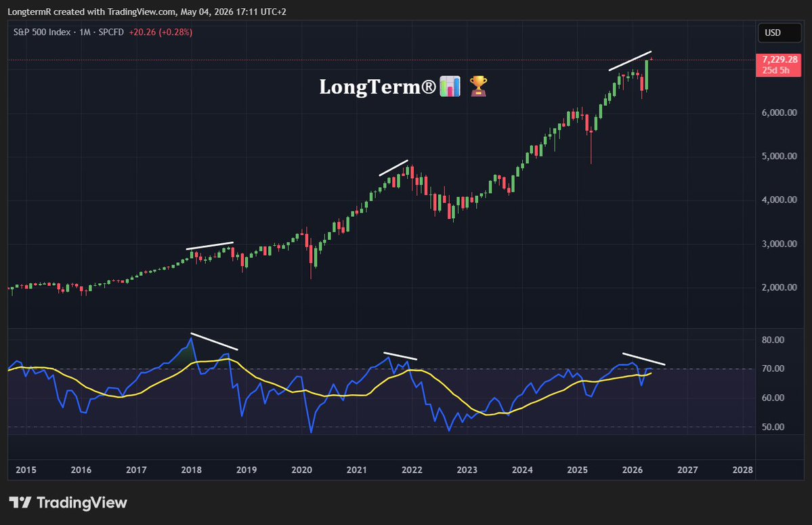Click the +20.26 (+0.28%) change value
This screenshot has width=812, height=525.
161,32
